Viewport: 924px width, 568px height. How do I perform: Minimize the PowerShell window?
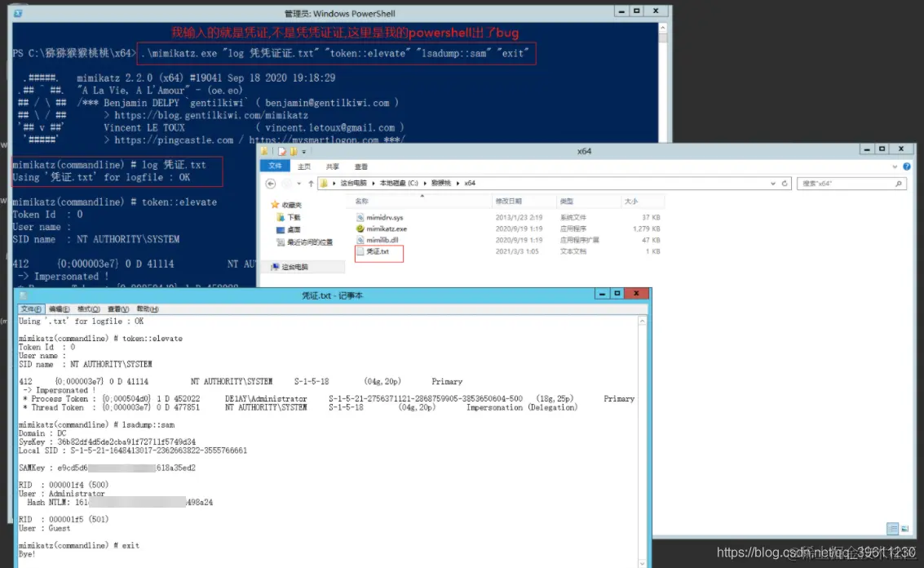(621, 11)
